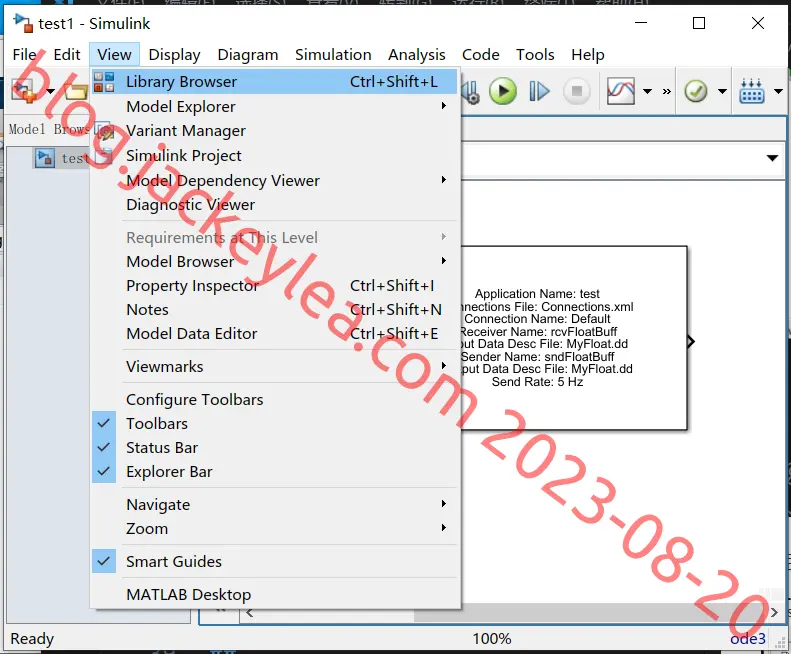Switch to MATLAB Desktop
The width and height of the screenshot is (791, 654).
point(275,594)
